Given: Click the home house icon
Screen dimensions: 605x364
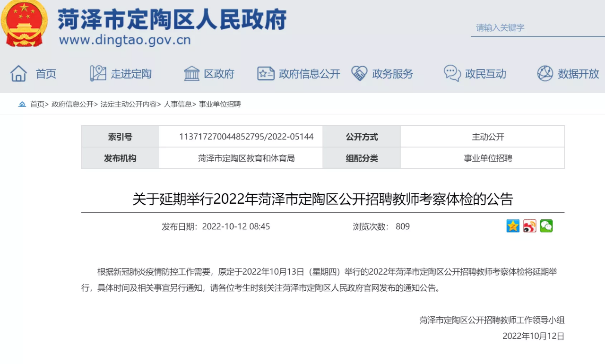Looking at the screenshot, I should pos(19,74).
